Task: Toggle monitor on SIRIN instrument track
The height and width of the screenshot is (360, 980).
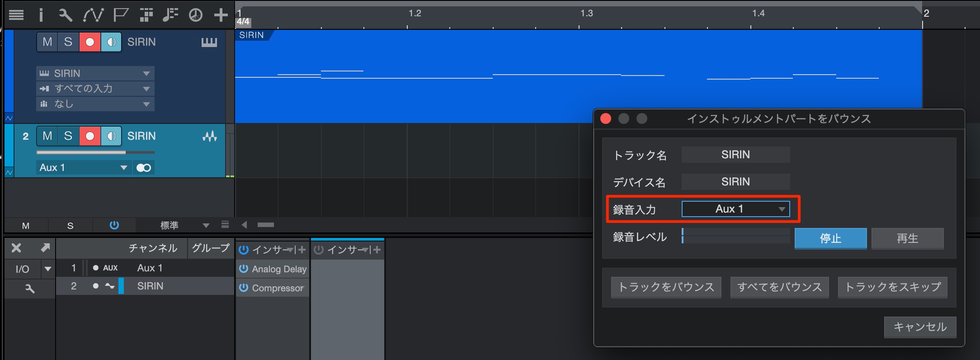Action: click(111, 42)
